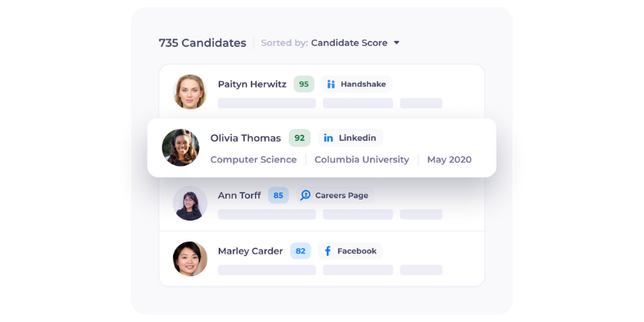Open the Candidate Score sort menu
This screenshot has width=644, height=322.
tap(349, 43)
